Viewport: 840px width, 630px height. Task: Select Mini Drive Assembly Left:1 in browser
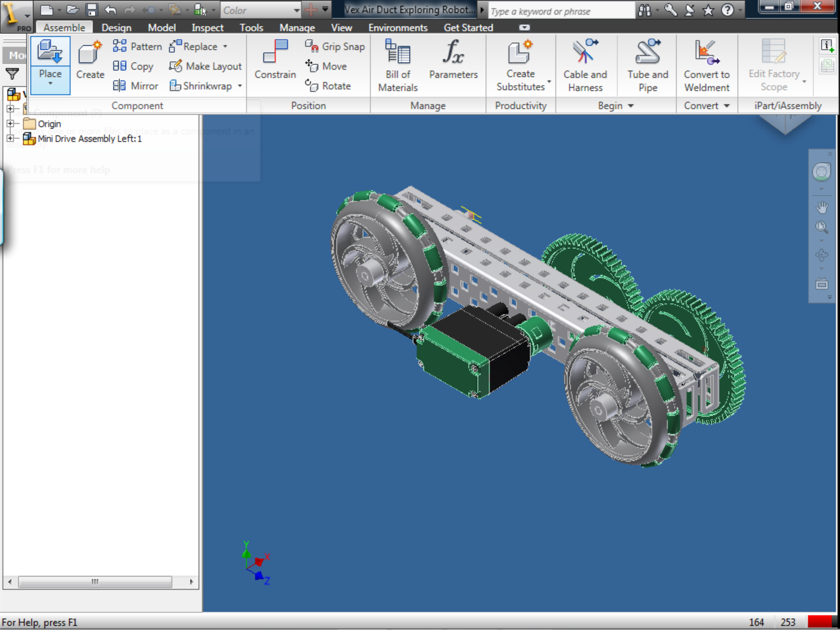coord(90,138)
